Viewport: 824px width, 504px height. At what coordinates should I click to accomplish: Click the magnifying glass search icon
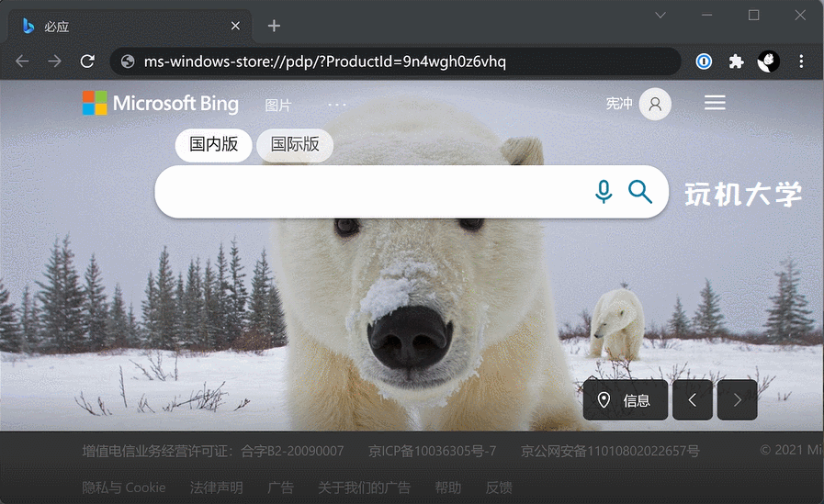[640, 191]
